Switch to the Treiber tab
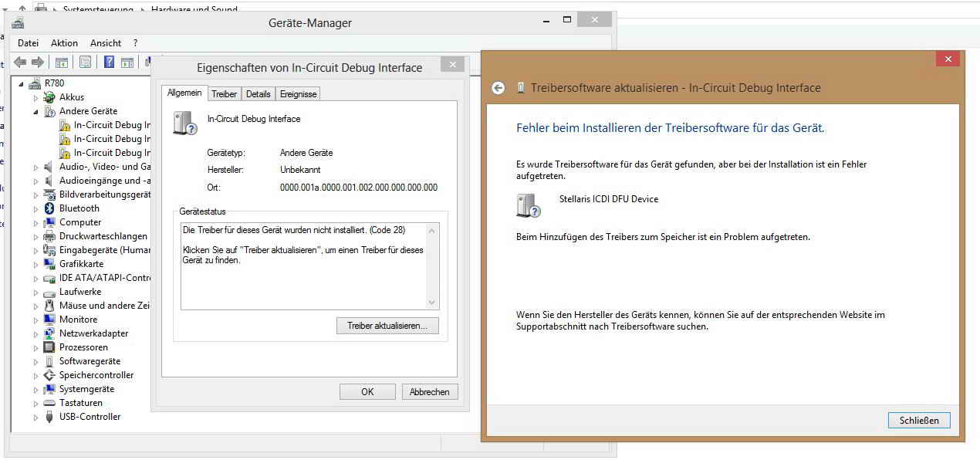The image size is (980, 460). coord(224,94)
